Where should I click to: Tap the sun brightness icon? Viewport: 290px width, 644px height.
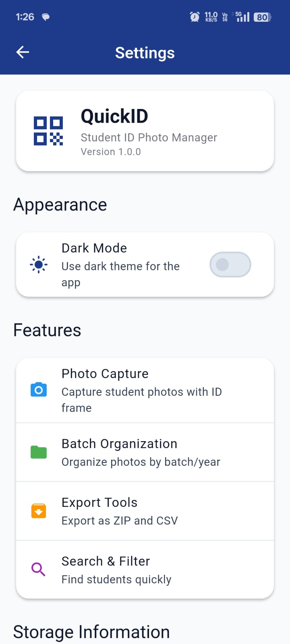coord(39,265)
